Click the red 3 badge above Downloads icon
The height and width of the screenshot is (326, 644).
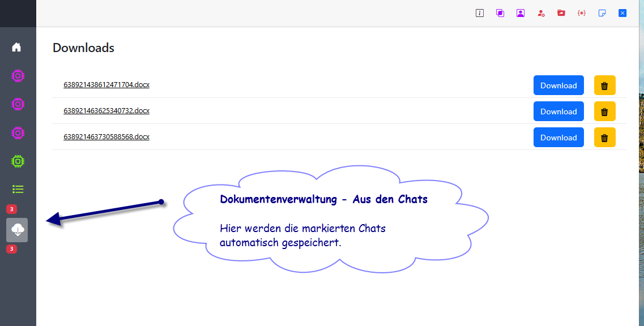[x=11, y=209]
